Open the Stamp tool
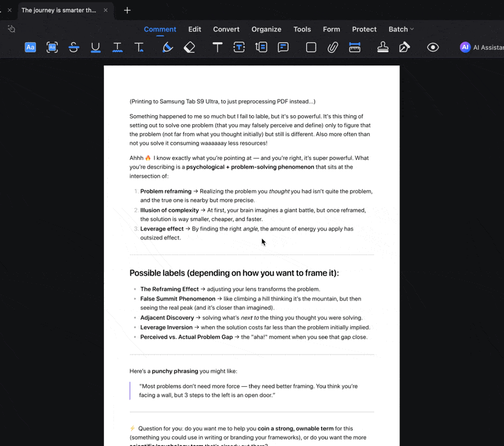 pyautogui.click(x=383, y=47)
